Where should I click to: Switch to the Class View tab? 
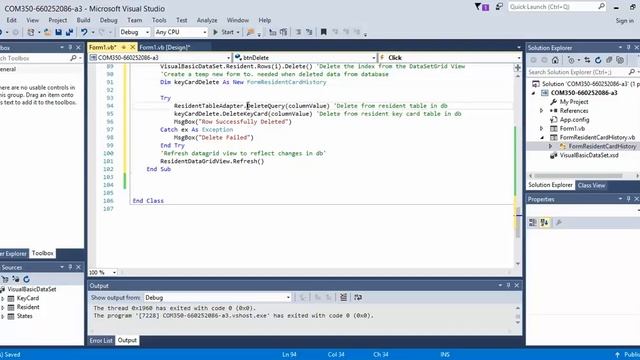[x=591, y=185]
